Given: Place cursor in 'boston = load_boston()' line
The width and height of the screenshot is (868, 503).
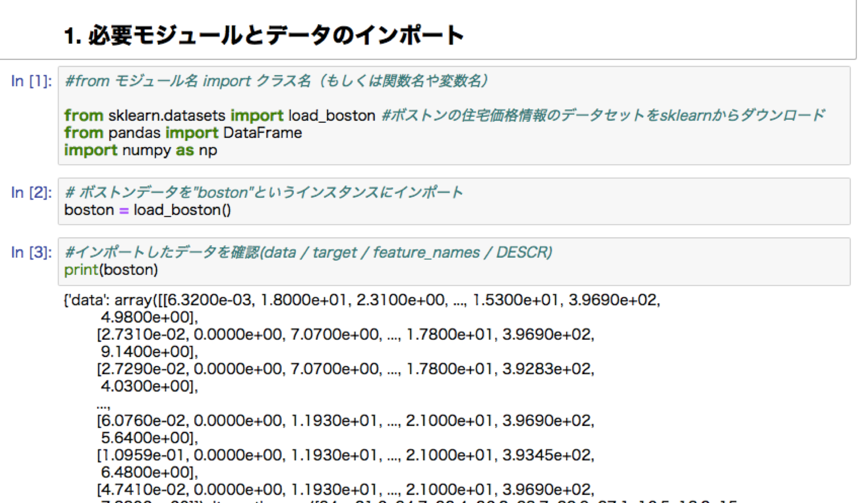Looking at the screenshot, I should [x=148, y=210].
